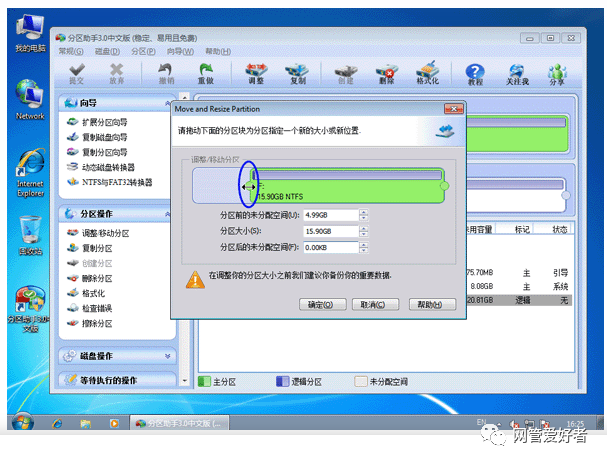This screenshot has width=607, height=463.
Task: Click the 撤销 (Undo) toolbar icon
Action: [x=166, y=73]
